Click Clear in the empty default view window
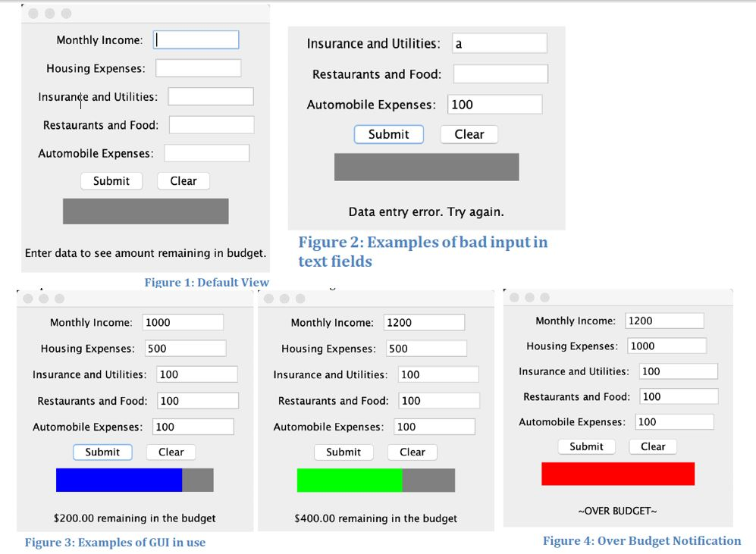Image resolution: width=756 pixels, height=554 pixels. coord(184,181)
